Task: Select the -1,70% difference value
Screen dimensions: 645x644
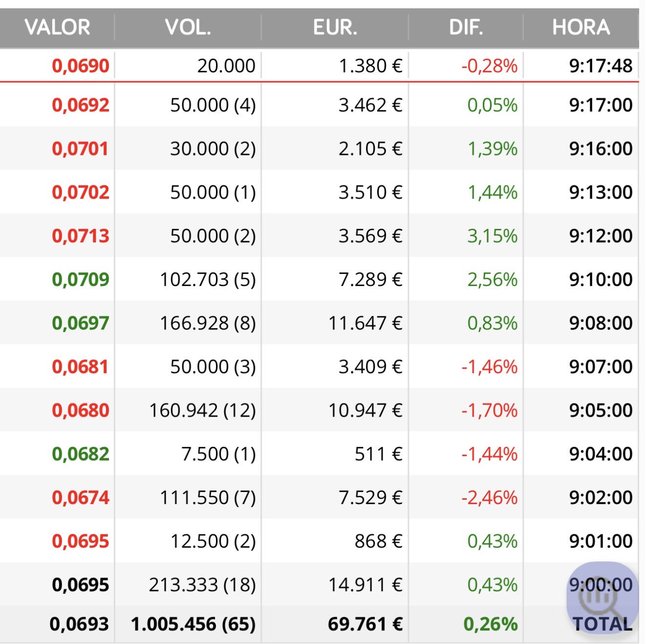Action: (490, 410)
